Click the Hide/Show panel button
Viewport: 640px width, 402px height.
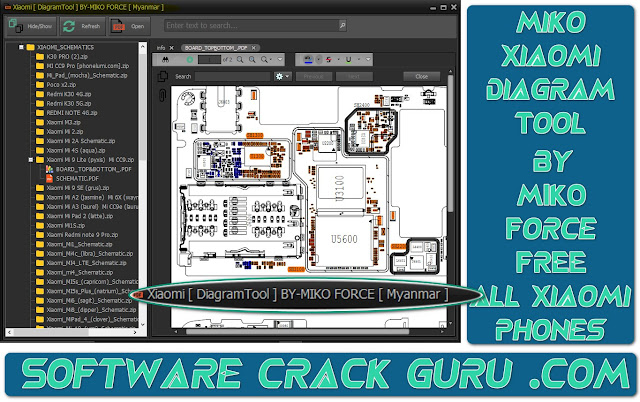pyautogui.click(x=31, y=26)
